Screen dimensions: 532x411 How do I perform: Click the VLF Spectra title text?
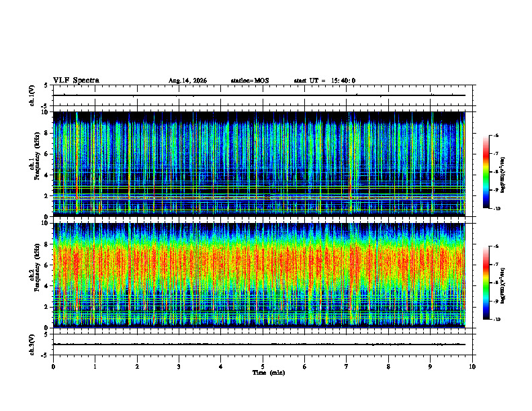pyautogui.click(x=76, y=81)
